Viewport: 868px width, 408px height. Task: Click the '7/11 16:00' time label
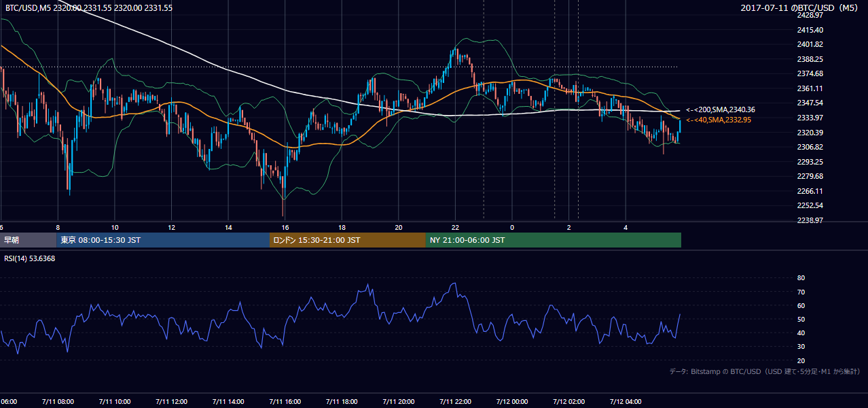[x=285, y=401]
